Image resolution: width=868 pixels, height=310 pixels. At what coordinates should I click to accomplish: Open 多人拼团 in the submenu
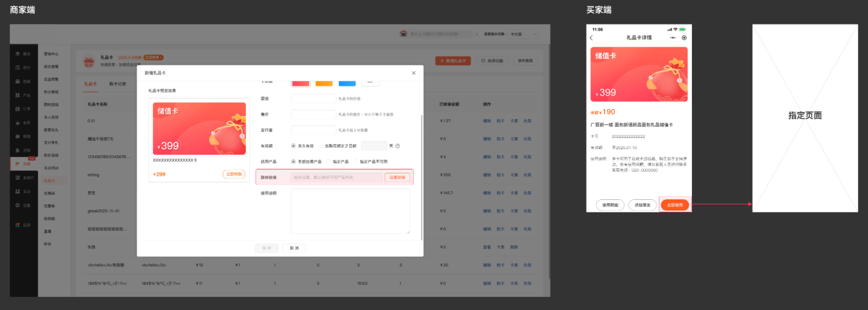(x=51, y=117)
